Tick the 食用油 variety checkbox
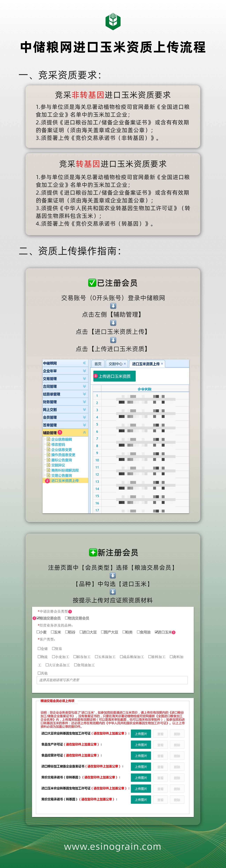This screenshot has width=226, height=868. (x=138, y=632)
